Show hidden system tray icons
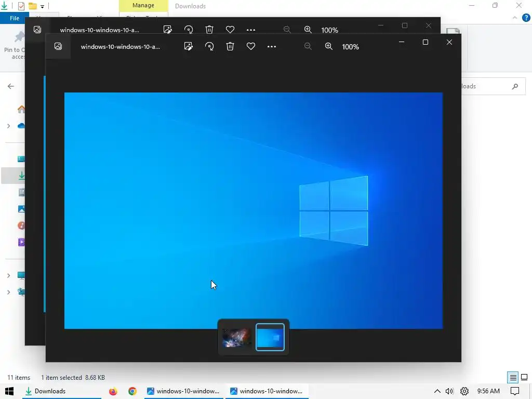 click(x=437, y=391)
